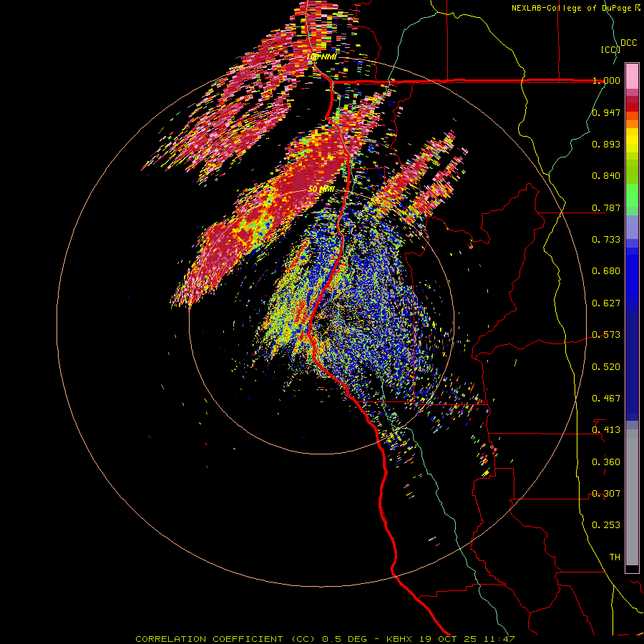Click the 0.893 legend value

pos(606,144)
